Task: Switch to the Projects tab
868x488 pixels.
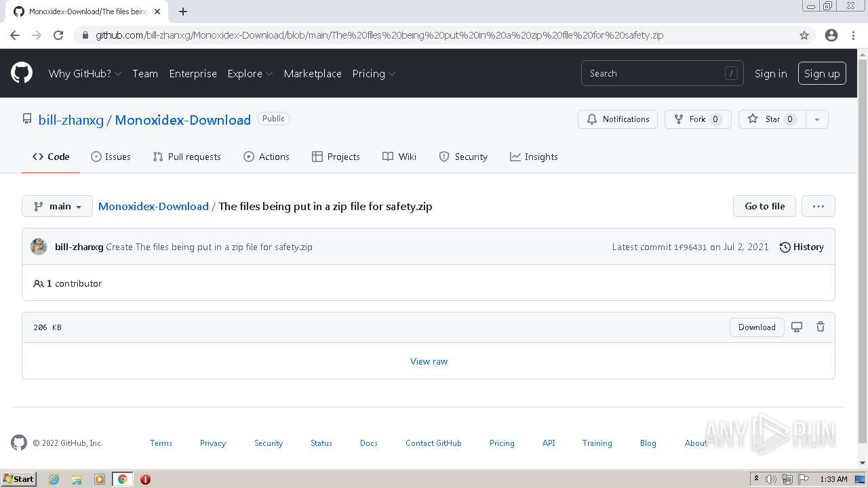Action: (x=336, y=157)
